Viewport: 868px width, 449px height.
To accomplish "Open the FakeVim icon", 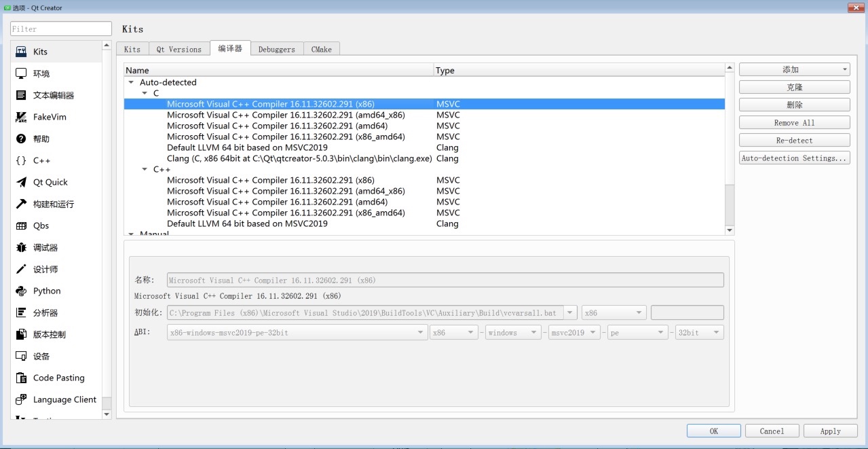I will pos(21,117).
